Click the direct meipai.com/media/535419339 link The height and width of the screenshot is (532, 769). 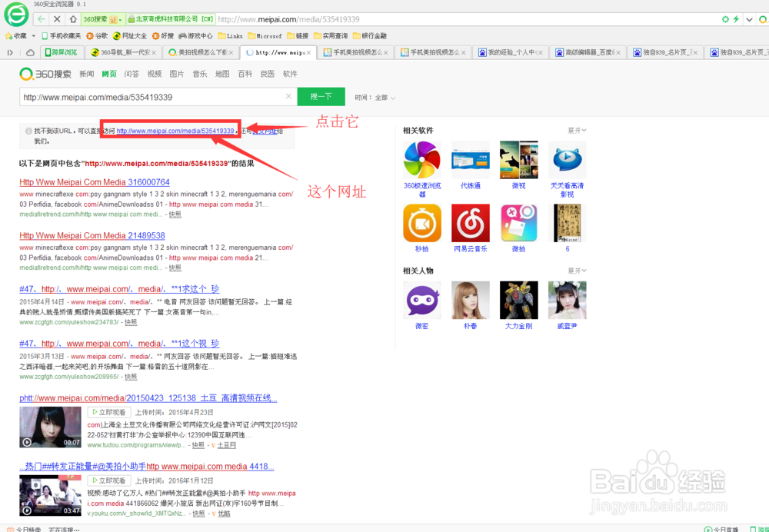(175, 131)
